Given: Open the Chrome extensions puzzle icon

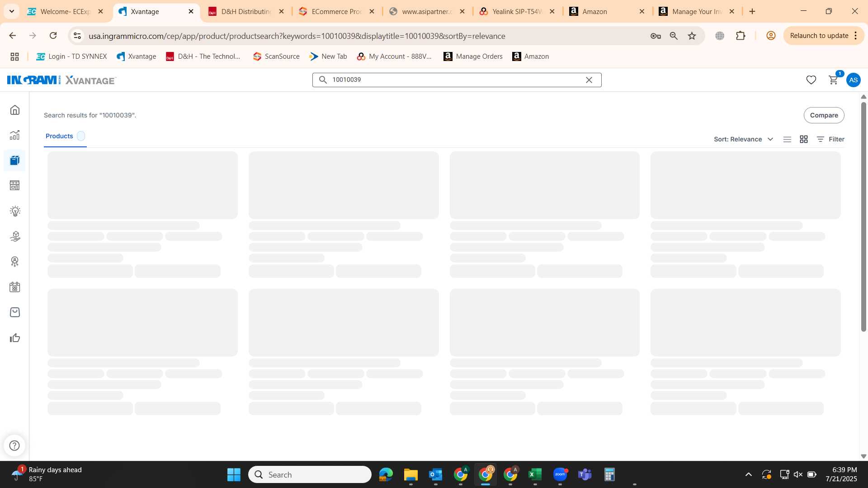Looking at the screenshot, I should 741,36.
